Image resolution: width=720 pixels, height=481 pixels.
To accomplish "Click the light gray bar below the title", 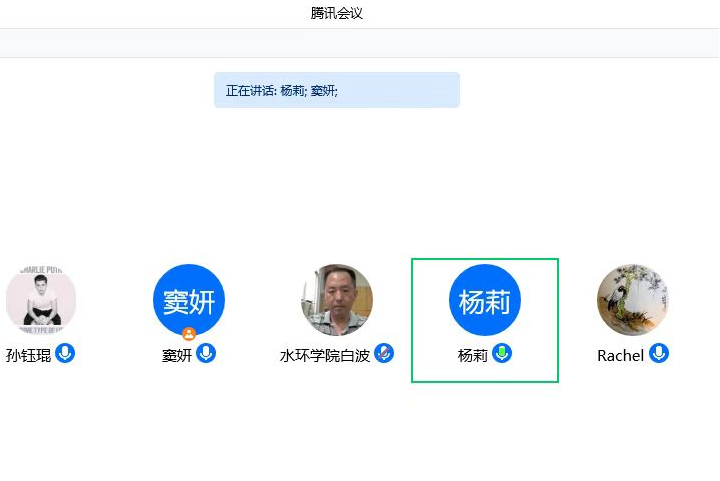I will coord(360,43).
